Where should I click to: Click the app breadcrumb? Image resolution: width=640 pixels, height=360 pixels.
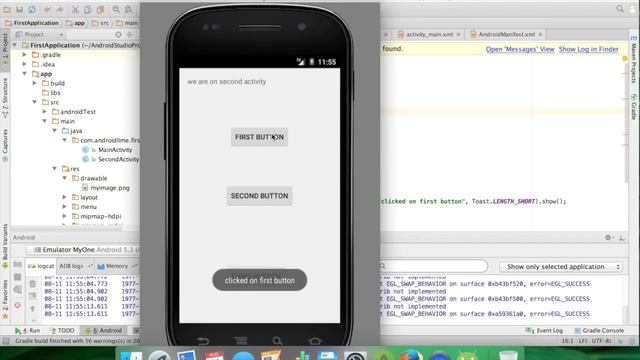[76, 23]
